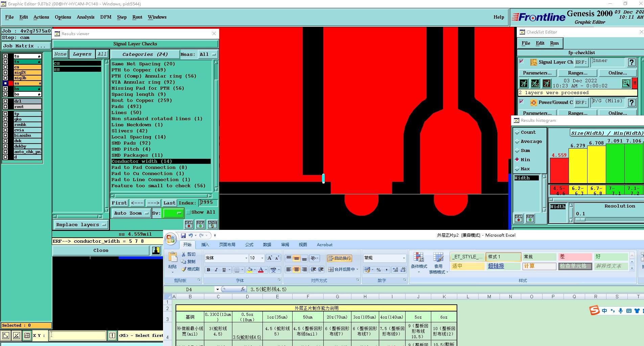Click the red 4.5-4.6 histogram range swatch

[559, 190]
